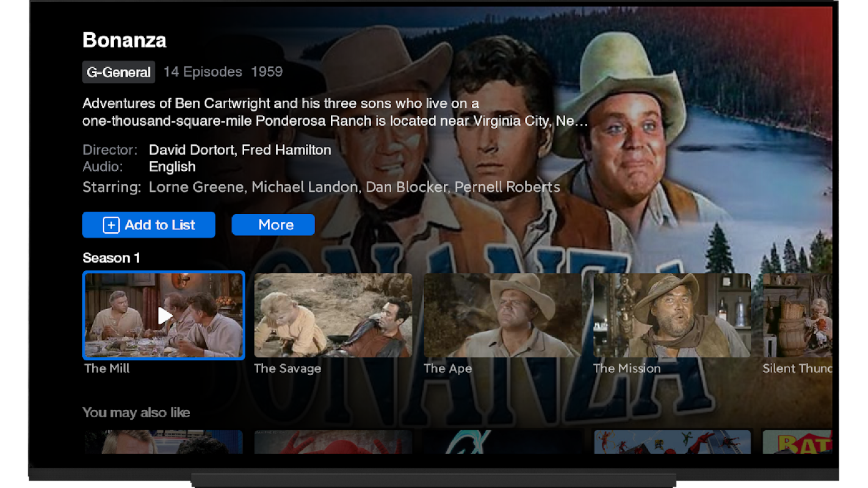This screenshot has height=488, width=868.
Task: Open fourth recommended title with colorful superheroes
Action: [672, 442]
